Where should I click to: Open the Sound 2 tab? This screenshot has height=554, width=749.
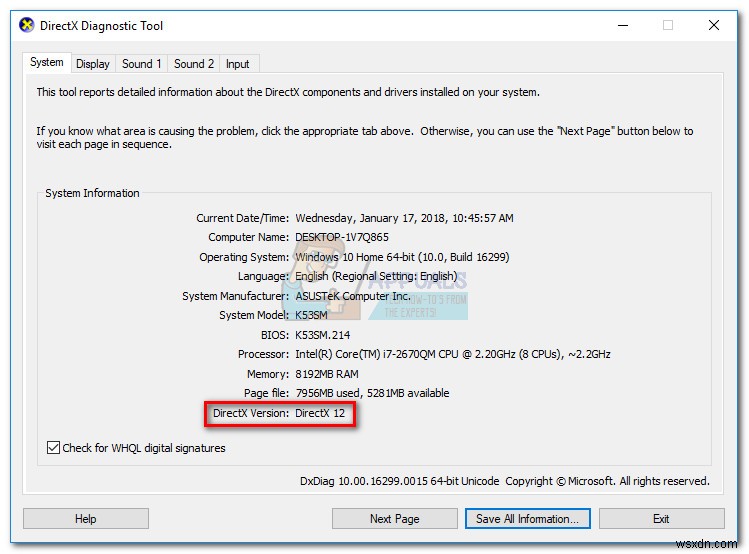193,64
